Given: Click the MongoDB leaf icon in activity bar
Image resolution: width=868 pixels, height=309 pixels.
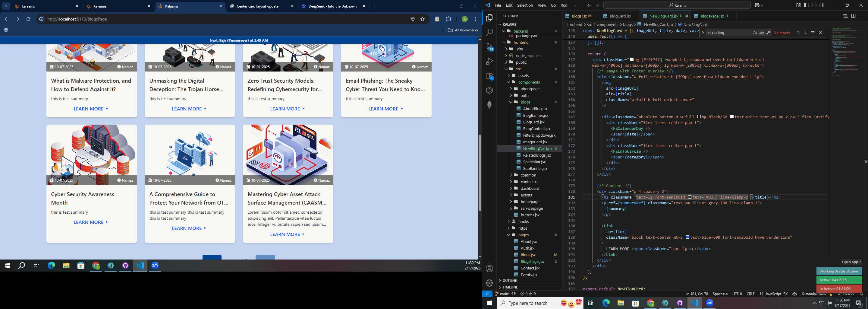Looking at the screenshot, I should pos(489,105).
